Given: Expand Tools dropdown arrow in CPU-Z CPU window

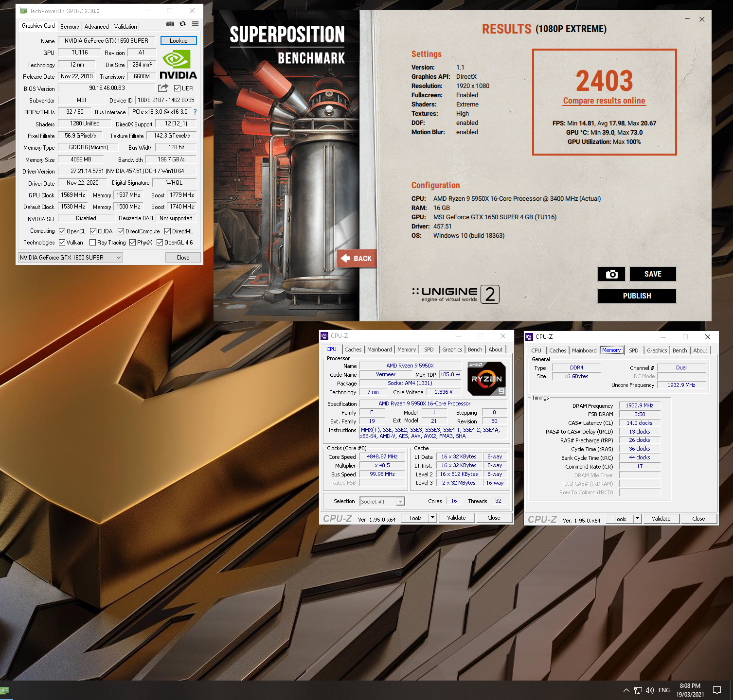Looking at the screenshot, I should point(432,518).
